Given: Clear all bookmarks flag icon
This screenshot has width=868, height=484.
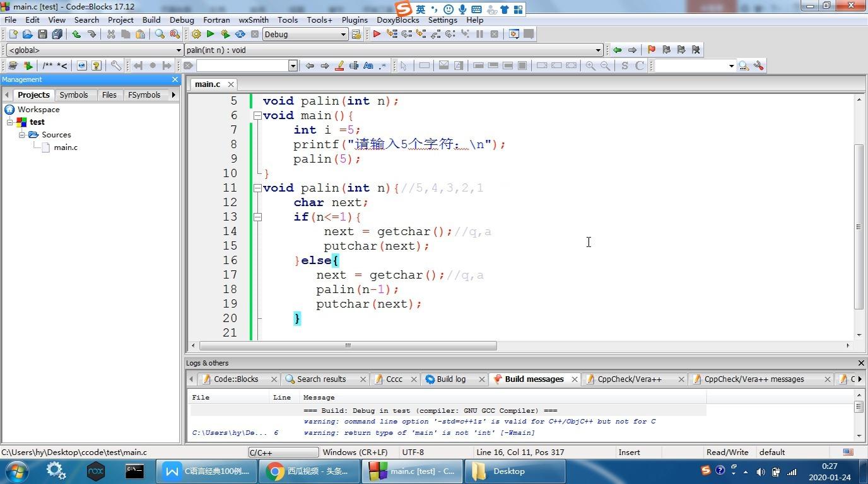Looking at the screenshot, I should coord(696,50).
